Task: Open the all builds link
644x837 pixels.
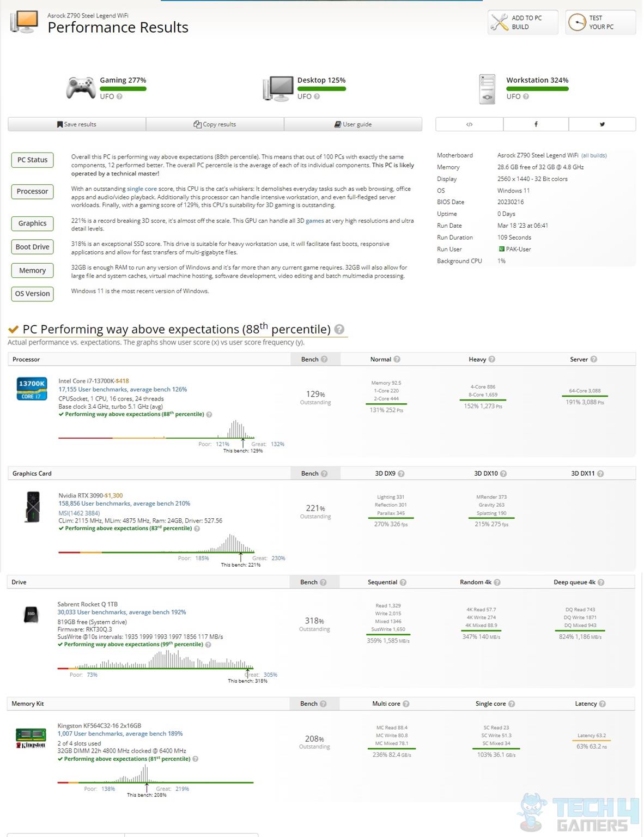Action: tap(594, 156)
